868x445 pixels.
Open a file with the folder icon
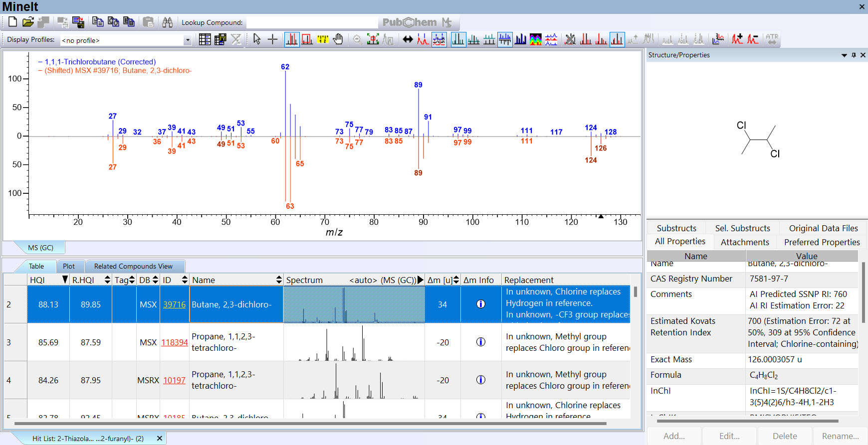click(x=28, y=22)
